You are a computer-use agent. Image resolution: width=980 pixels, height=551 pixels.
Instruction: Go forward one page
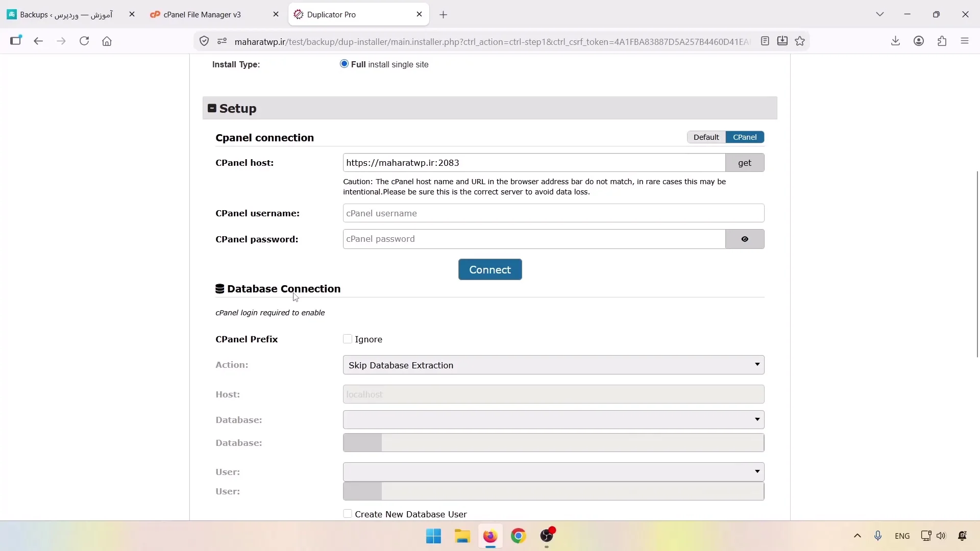tap(61, 41)
